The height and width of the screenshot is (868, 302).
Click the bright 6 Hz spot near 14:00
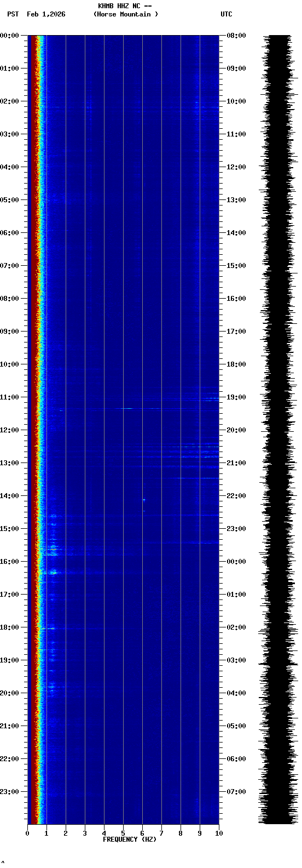144,500
